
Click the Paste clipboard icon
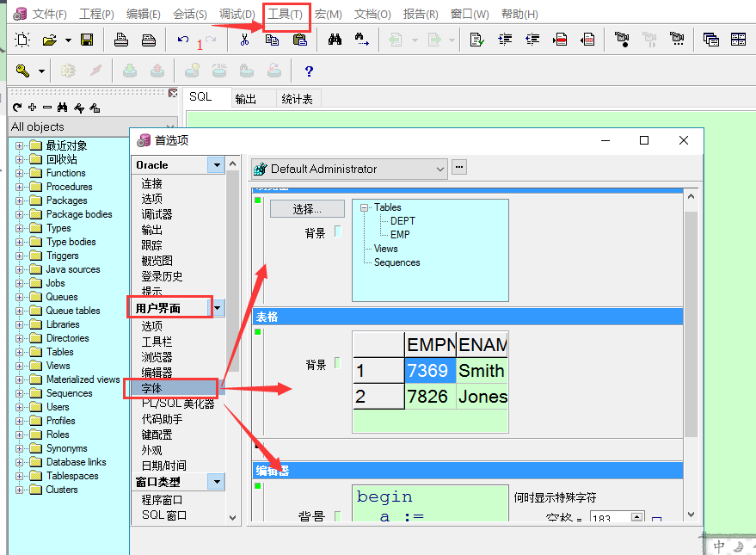(x=300, y=40)
